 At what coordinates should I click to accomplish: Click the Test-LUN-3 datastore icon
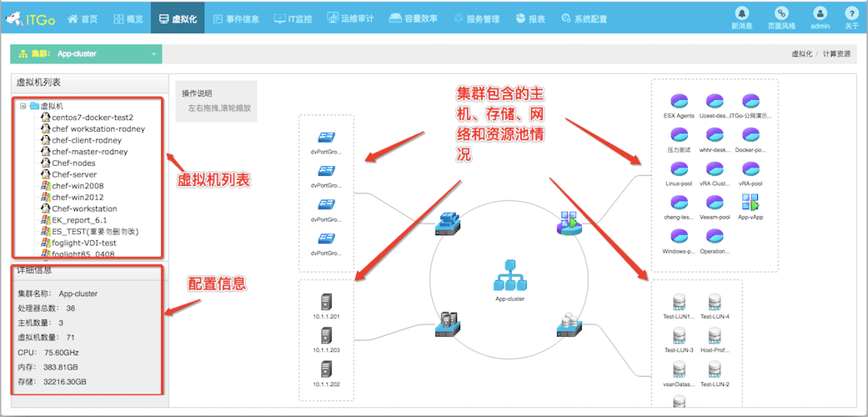(679, 335)
